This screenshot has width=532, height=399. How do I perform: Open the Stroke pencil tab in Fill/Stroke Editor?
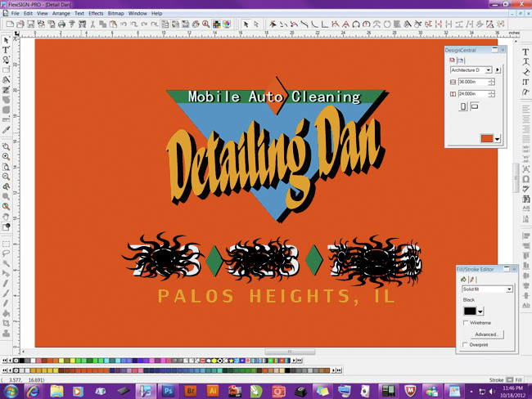[472, 280]
